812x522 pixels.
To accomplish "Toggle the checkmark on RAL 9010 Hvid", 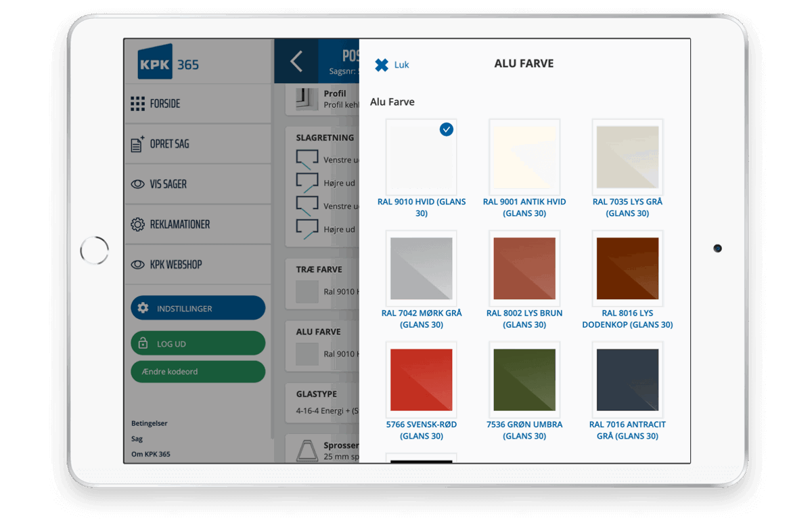I will (446, 129).
